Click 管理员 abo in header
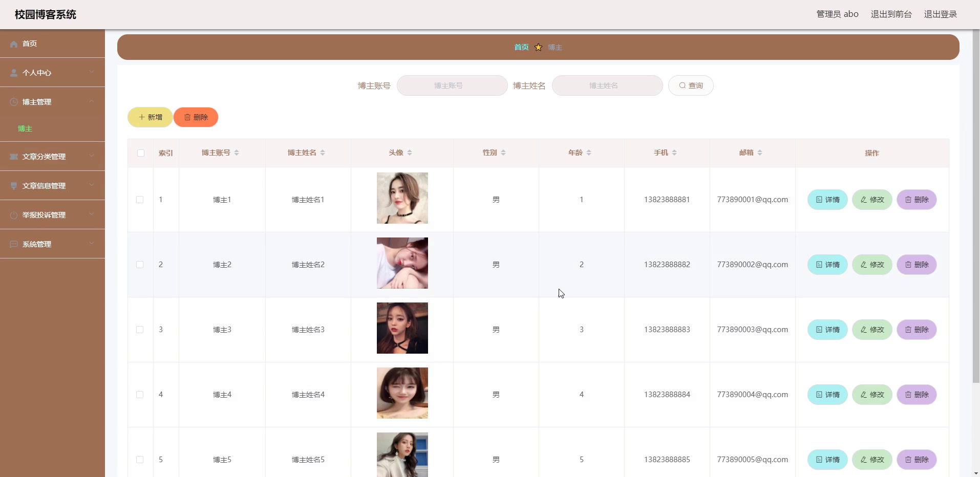 pyautogui.click(x=837, y=14)
